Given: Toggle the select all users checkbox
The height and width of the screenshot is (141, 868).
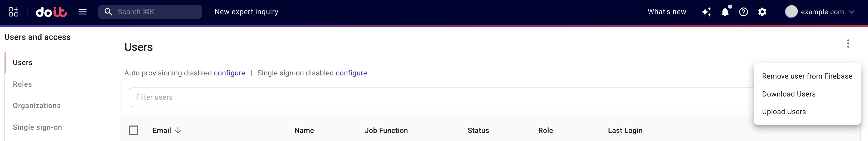Looking at the screenshot, I should [x=133, y=130].
